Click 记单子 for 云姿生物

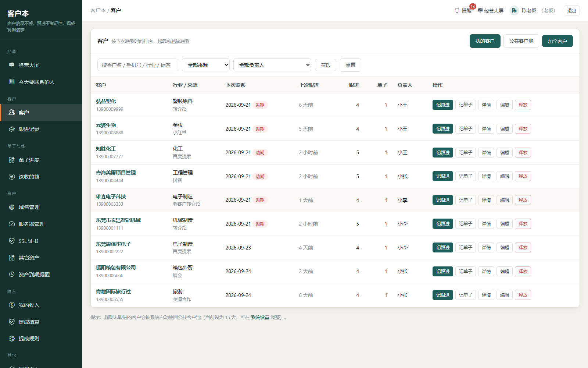[x=466, y=129]
